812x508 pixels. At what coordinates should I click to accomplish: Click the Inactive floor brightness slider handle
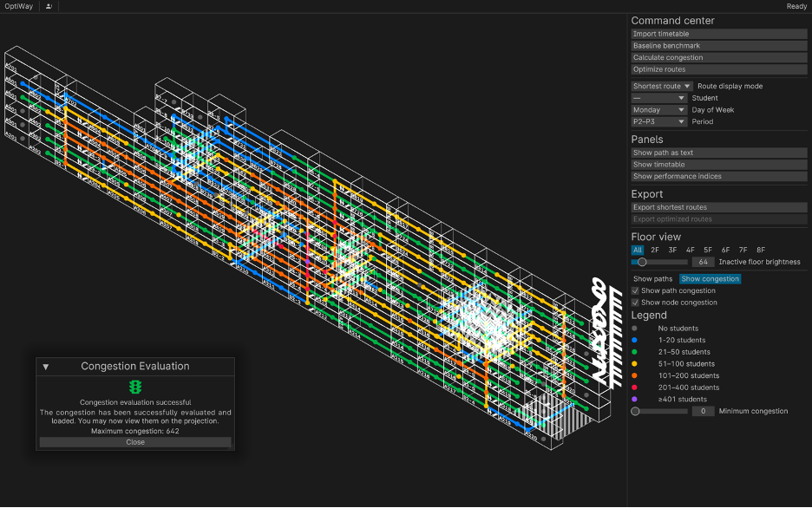click(x=642, y=263)
